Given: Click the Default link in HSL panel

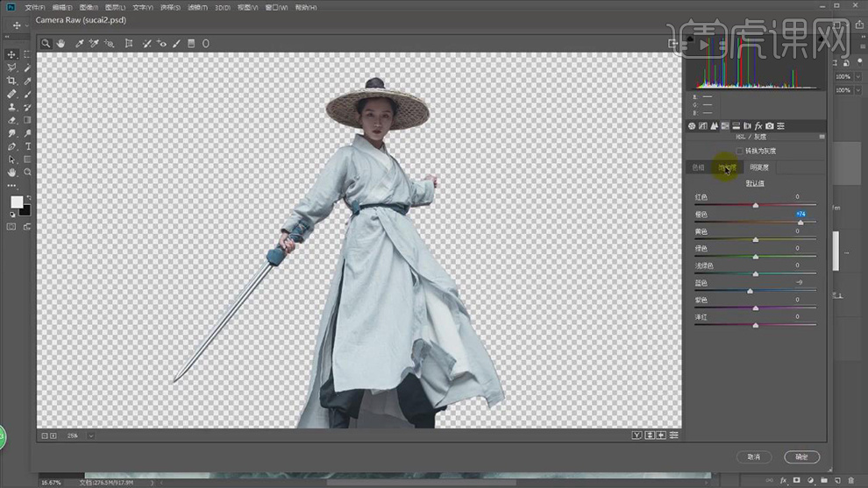Looking at the screenshot, I should pyautogui.click(x=755, y=183).
